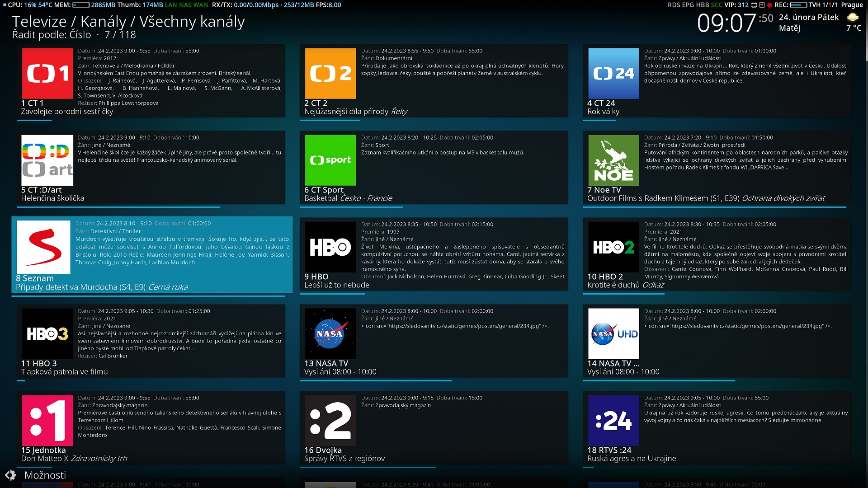Choose the CT sport green logo

pos(330,160)
